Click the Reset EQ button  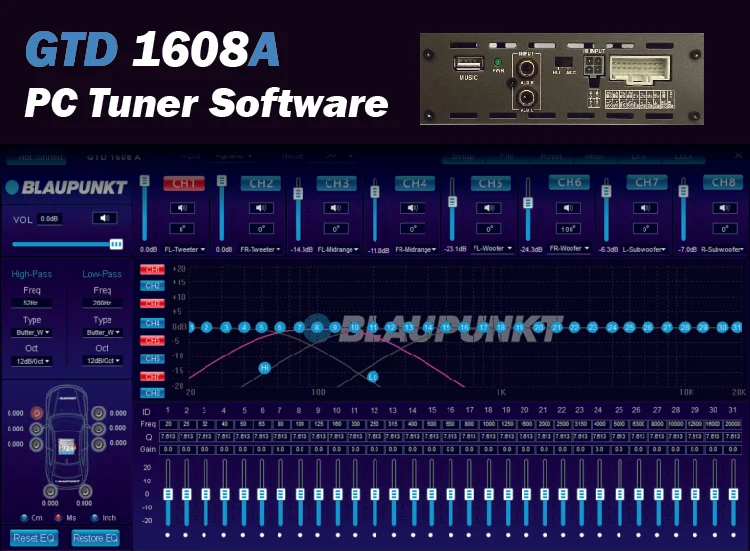click(33, 538)
